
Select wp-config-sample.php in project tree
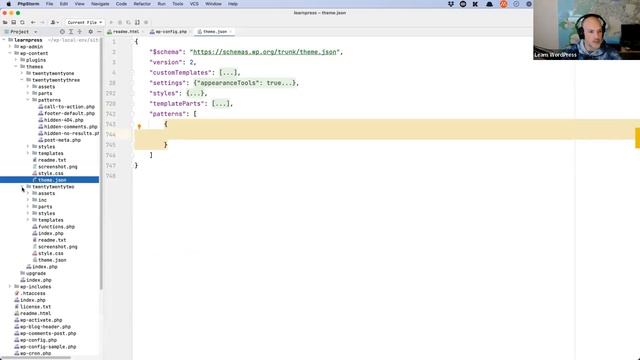click(48, 347)
